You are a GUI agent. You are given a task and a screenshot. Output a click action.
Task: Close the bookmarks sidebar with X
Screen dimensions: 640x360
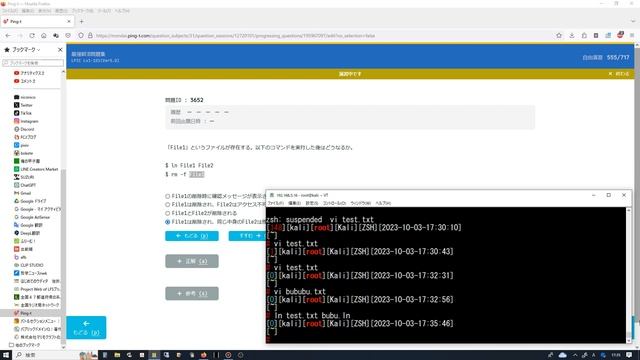pos(60,49)
